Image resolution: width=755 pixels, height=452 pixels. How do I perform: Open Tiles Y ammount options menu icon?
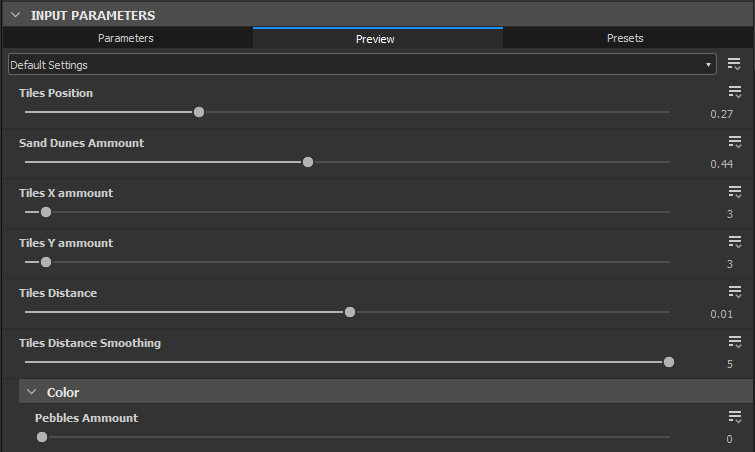pos(735,242)
